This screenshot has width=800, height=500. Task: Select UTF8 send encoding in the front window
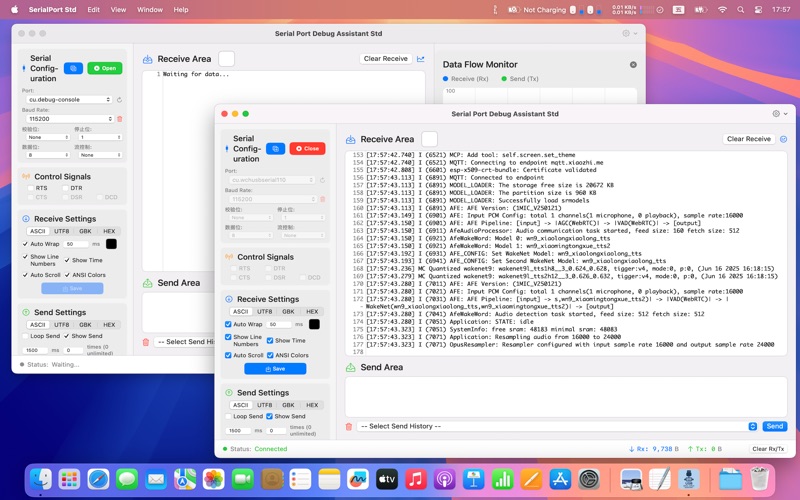264,405
